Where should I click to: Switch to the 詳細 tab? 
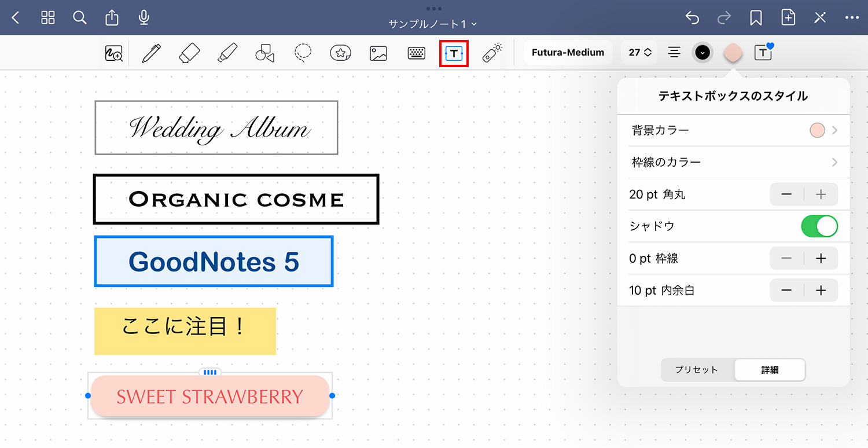[770, 370]
